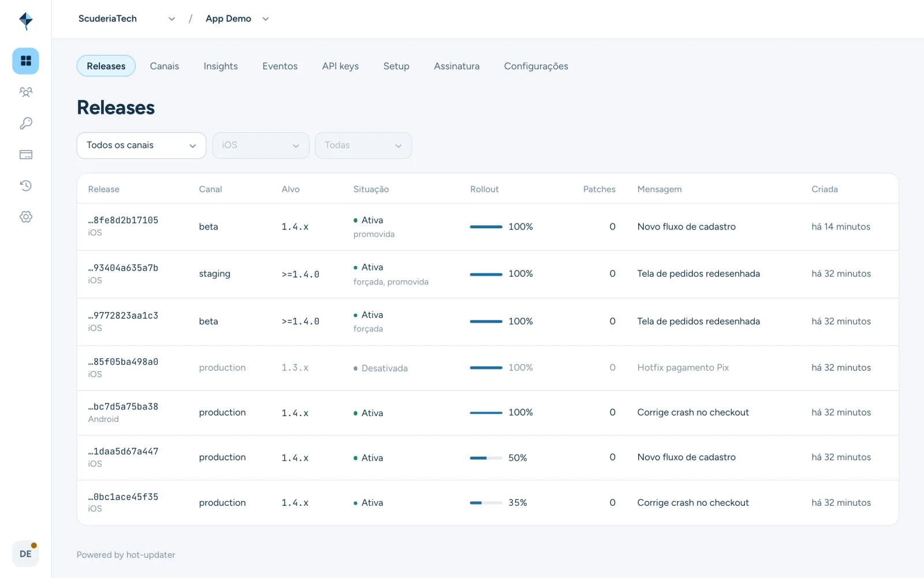Image resolution: width=924 pixels, height=578 pixels.
Task: Go to the Eventos tab
Action: pos(280,66)
